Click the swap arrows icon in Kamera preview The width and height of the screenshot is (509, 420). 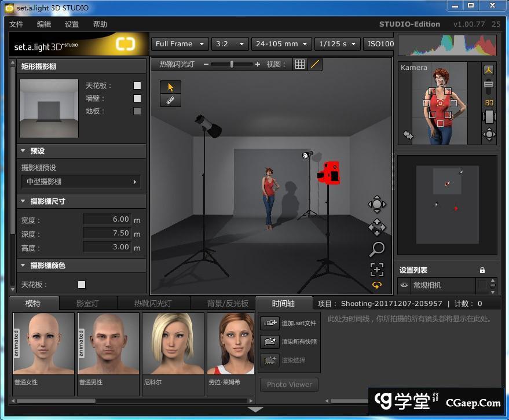click(x=408, y=135)
